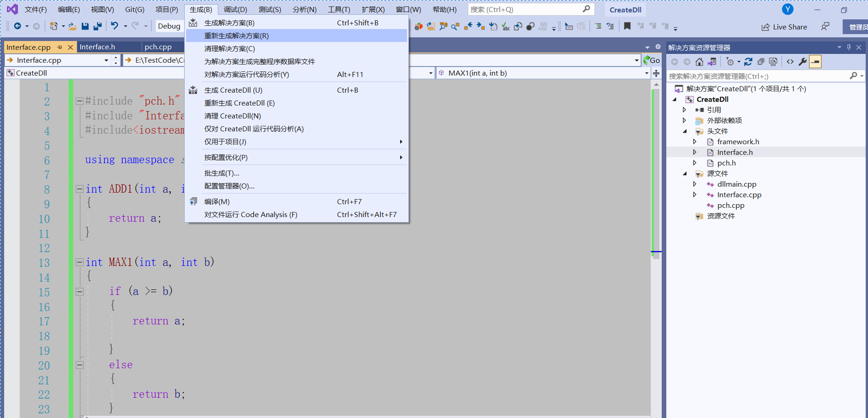Open Properties via the wrench icon
The image size is (868, 418).
pyautogui.click(x=803, y=62)
